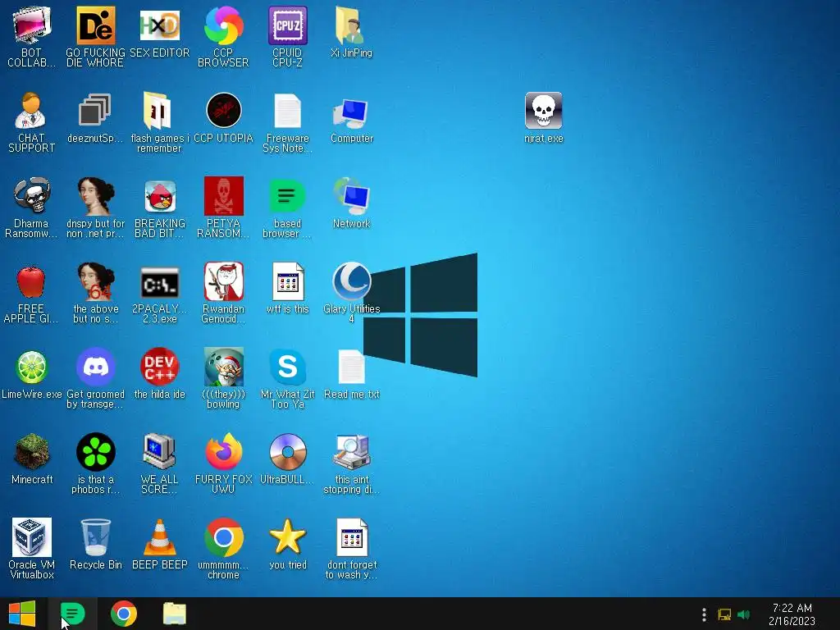Open the Read me.txt document

point(351,374)
